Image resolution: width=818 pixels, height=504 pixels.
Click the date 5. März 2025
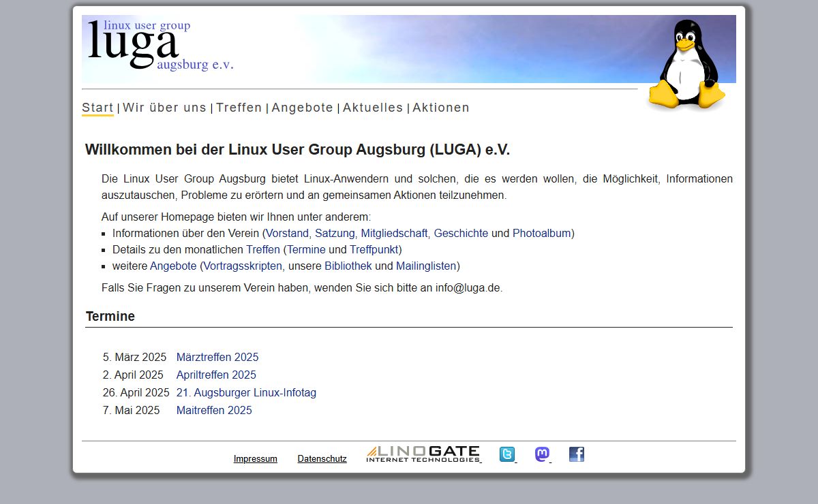pyautogui.click(x=135, y=357)
